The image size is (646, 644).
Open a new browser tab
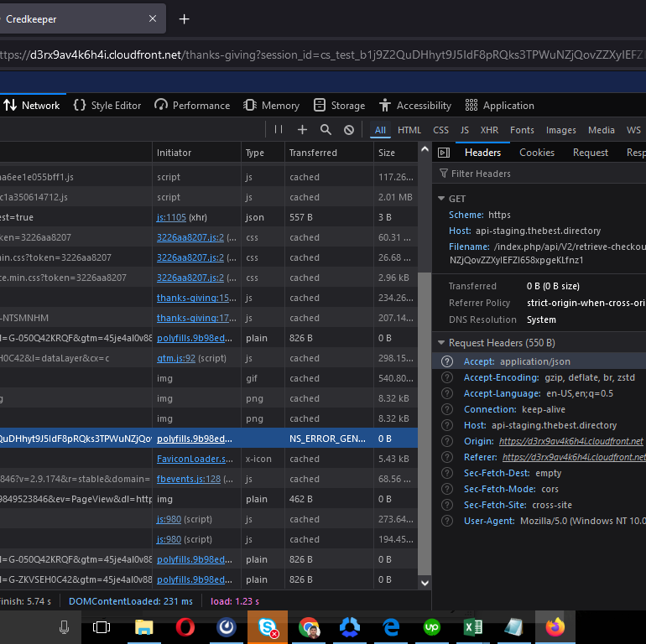tap(185, 19)
